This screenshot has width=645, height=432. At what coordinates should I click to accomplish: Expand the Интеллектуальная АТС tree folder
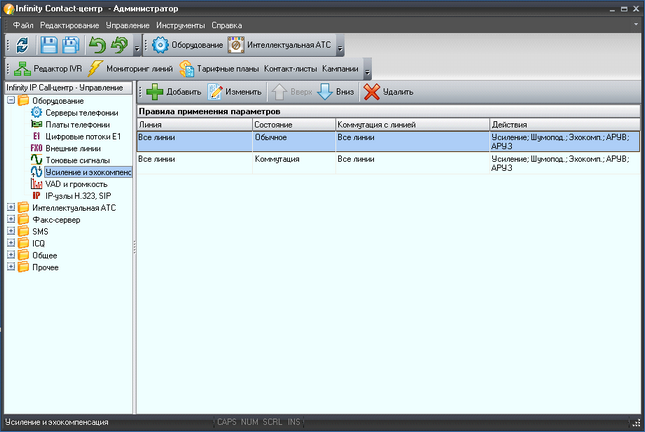[x=11, y=207]
